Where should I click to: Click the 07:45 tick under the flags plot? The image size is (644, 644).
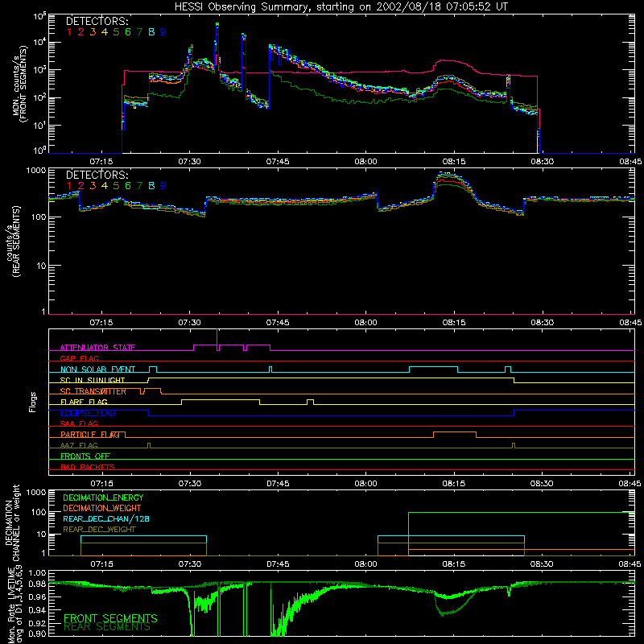click(278, 484)
